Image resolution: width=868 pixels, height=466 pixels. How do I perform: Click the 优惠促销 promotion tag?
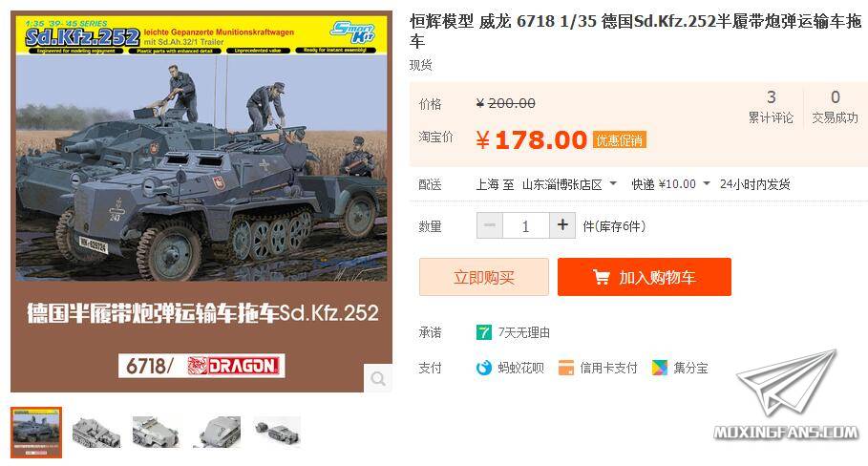click(620, 140)
